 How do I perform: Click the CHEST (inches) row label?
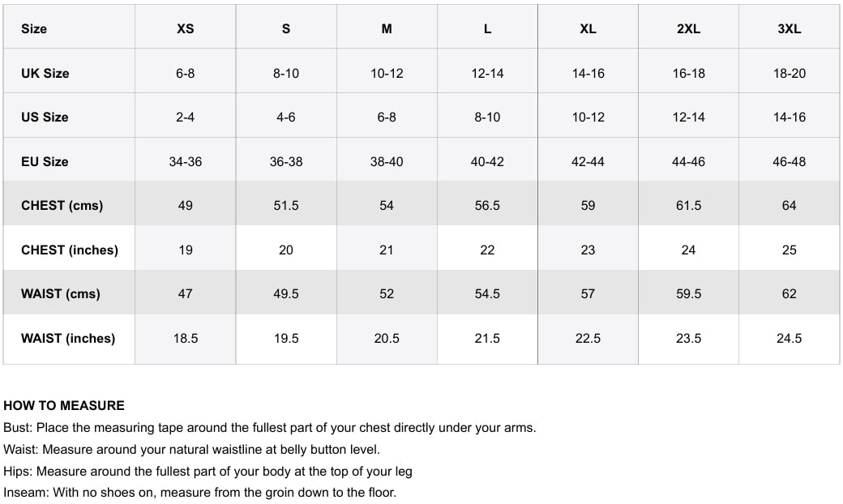[x=70, y=250]
